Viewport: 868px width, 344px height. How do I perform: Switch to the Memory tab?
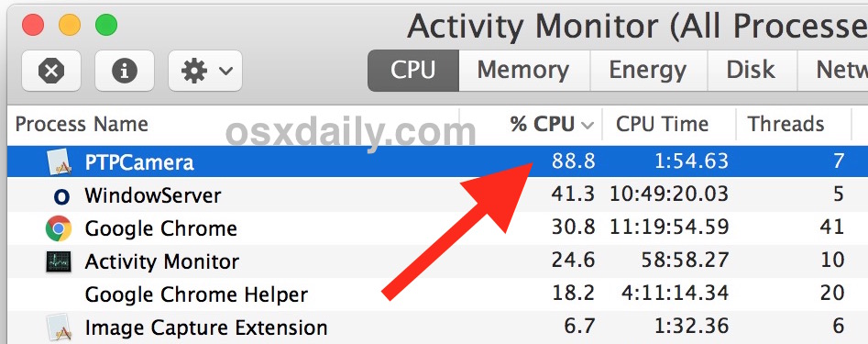pyautogui.click(x=523, y=71)
